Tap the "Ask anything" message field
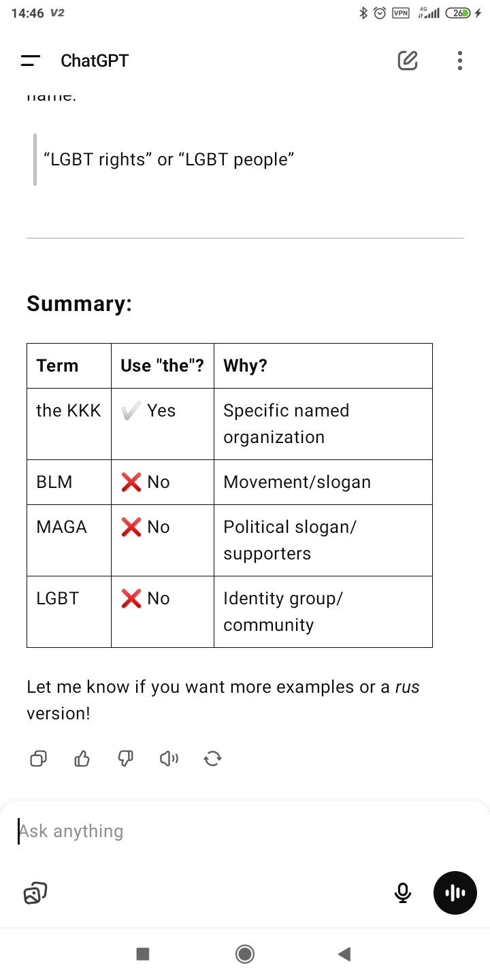490x980 pixels. [x=204, y=831]
